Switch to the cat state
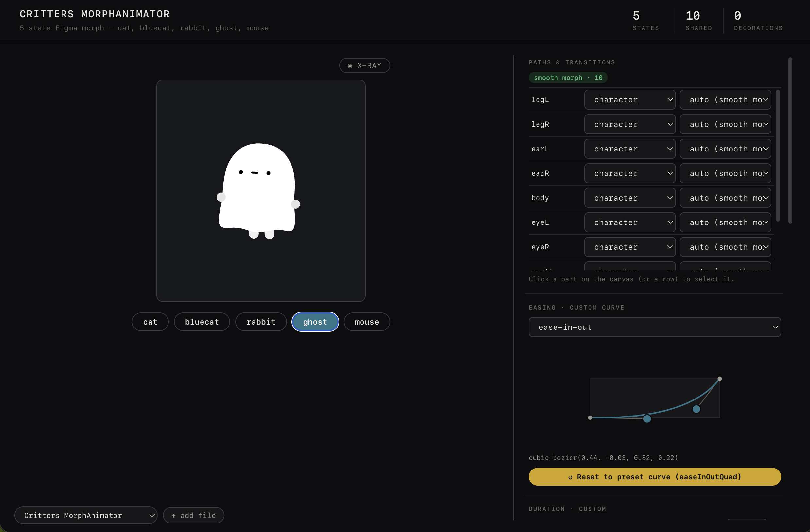This screenshot has width=810, height=532. point(150,322)
